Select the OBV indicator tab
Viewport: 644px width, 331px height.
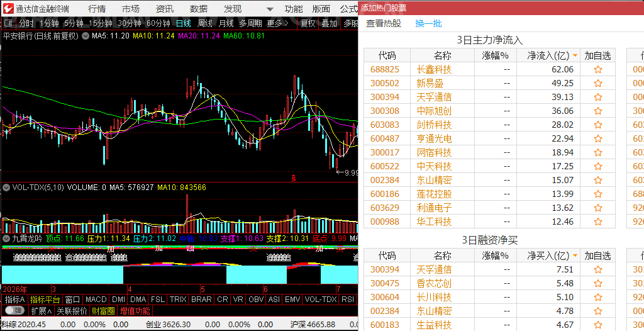pos(256,300)
